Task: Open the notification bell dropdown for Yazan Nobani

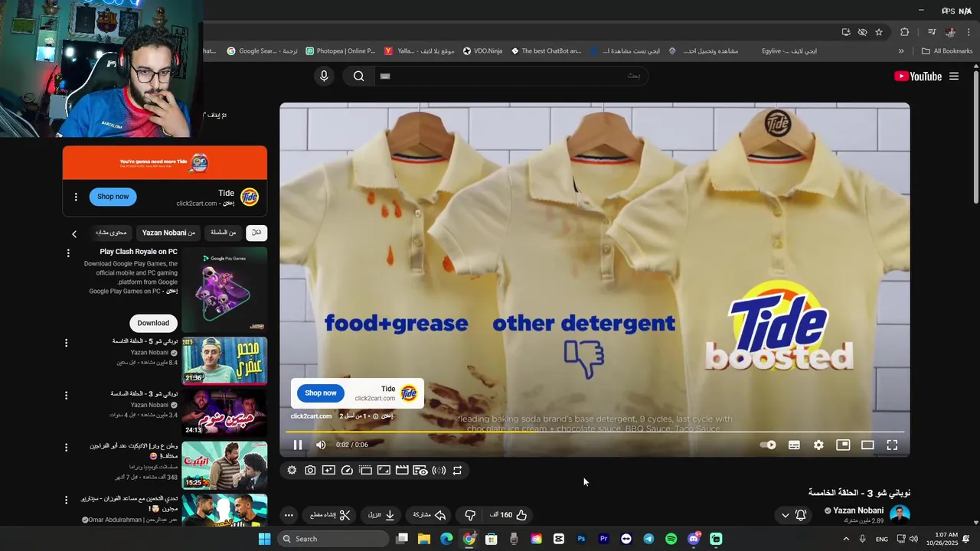Action: click(x=793, y=515)
